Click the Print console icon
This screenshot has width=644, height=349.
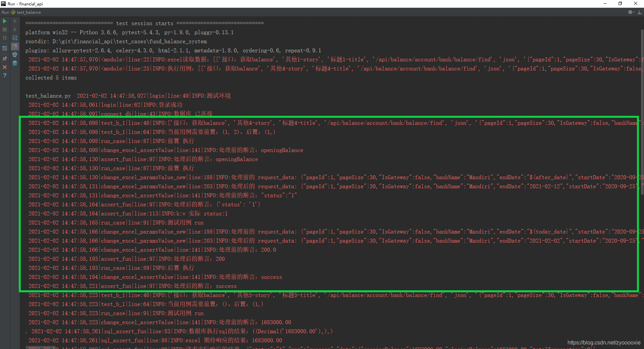tap(15, 55)
